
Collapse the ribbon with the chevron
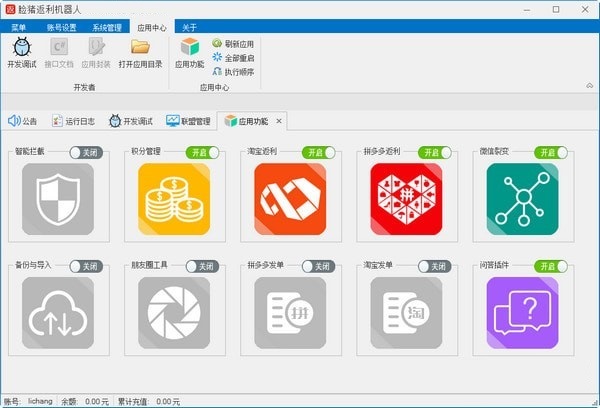[x=590, y=86]
